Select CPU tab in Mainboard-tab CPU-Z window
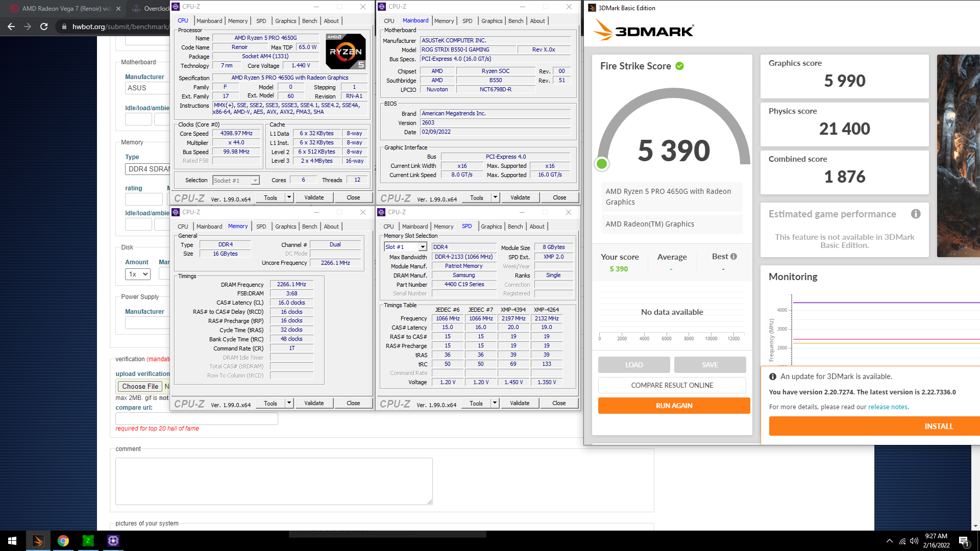The height and width of the screenshot is (551, 980). (389, 21)
